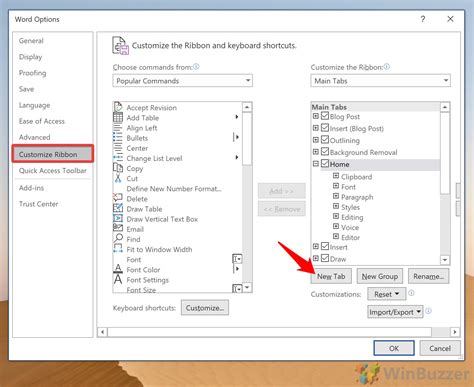474x387 pixels.
Task: Click the Draw Vertical Text Box icon
Action: [118, 218]
